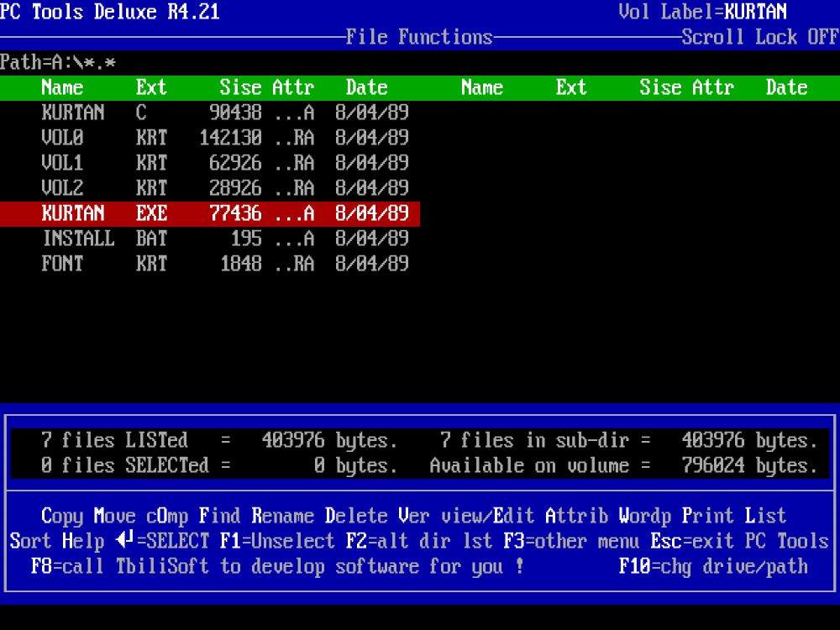Viewport: 840px width, 630px height.
Task: Click the right Name column header
Action: [482, 87]
